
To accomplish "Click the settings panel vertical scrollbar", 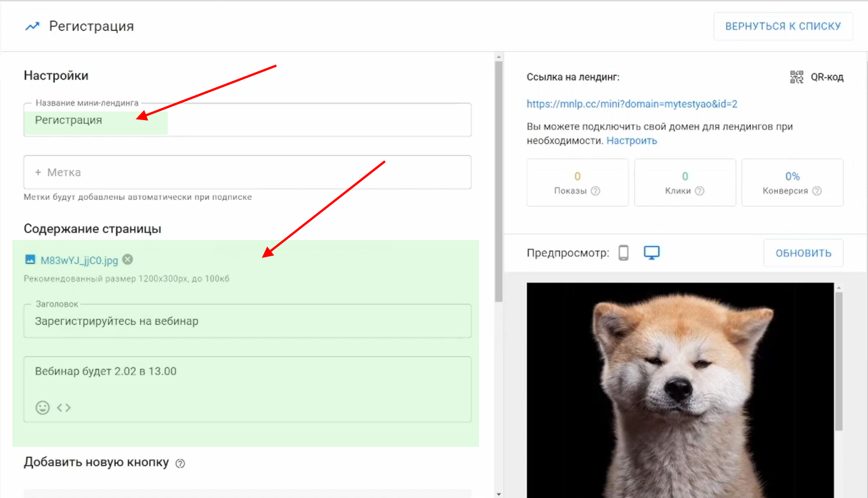I will point(499,180).
